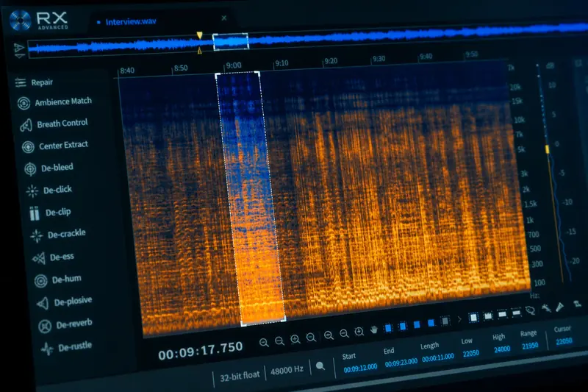Viewport: 588px width, 392px height.
Task: Click the 1k label on the frequency scale
Action: (529, 220)
